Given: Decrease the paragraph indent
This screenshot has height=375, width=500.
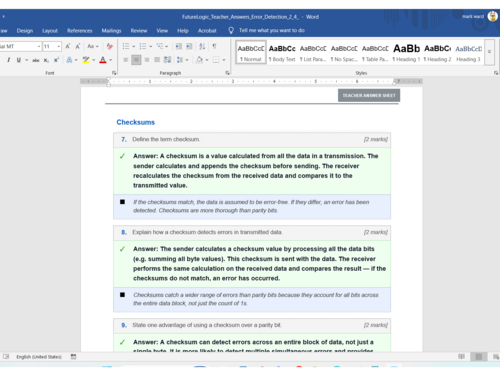Looking at the screenshot, I should coord(179,46).
